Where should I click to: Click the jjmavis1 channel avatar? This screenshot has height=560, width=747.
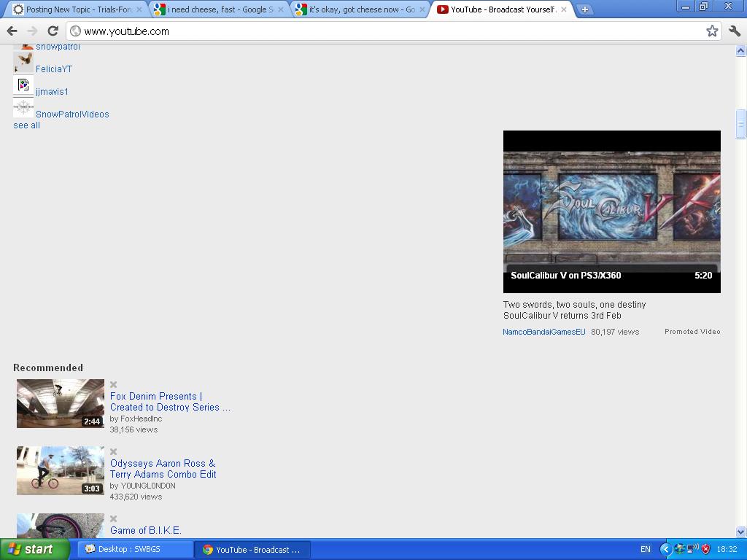pos(23,85)
